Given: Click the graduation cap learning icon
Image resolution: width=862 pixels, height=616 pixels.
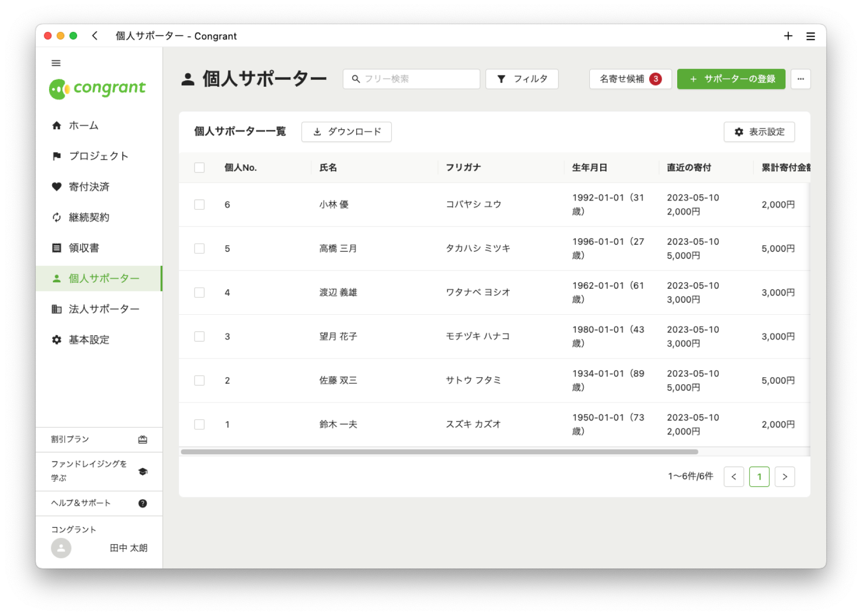Looking at the screenshot, I should coord(143,472).
